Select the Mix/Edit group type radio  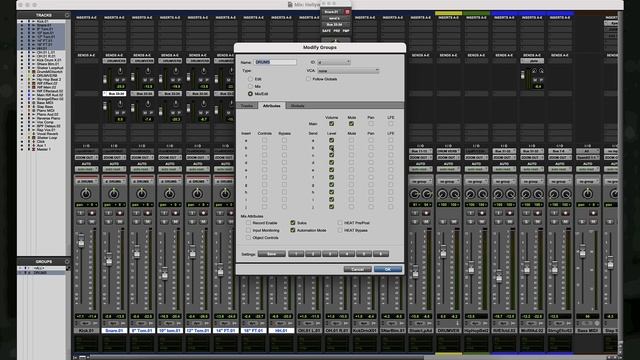tap(250, 94)
